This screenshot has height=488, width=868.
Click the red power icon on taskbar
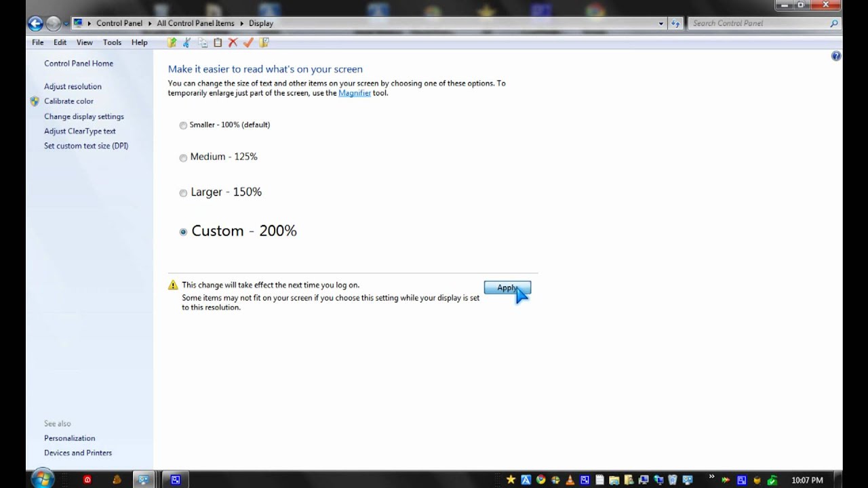coord(87,480)
